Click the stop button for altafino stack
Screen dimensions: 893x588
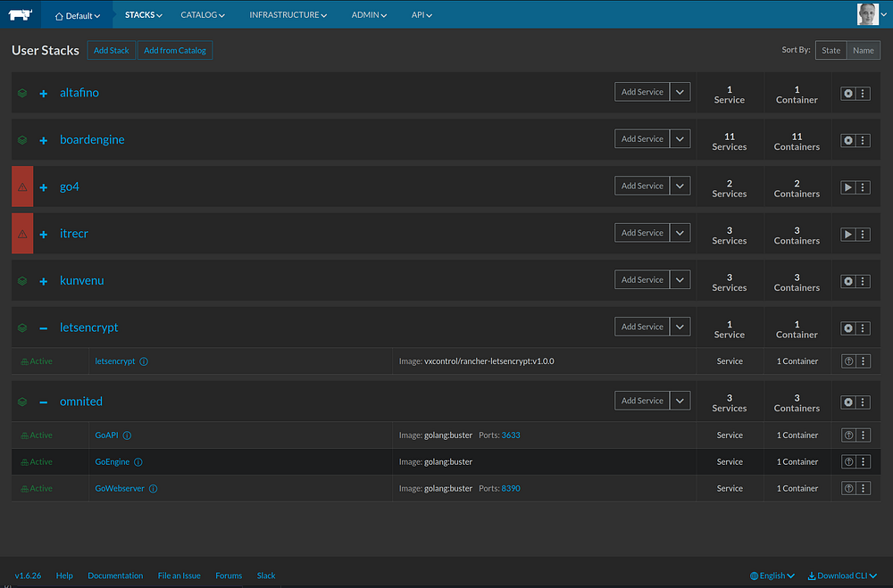pos(848,93)
